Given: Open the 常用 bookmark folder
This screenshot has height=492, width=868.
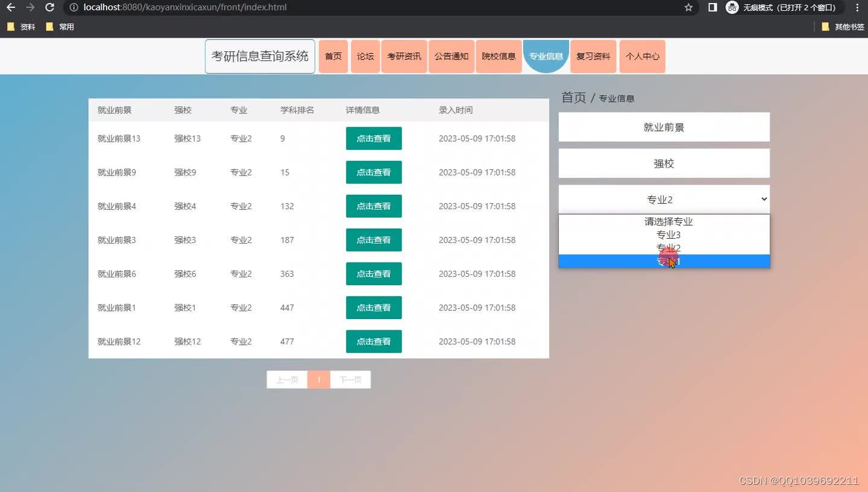Looking at the screenshot, I should 60,27.
